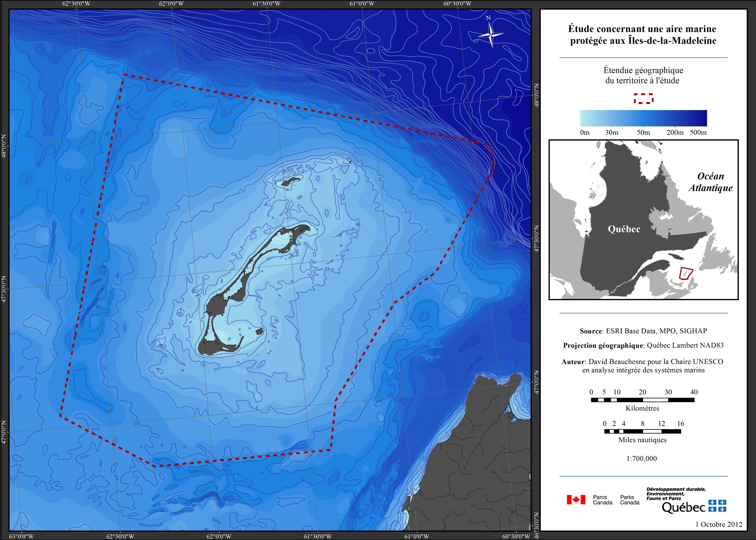Click the Parcs Canada text logo
Viewport: 756px width, 540px height.
(x=602, y=500)
